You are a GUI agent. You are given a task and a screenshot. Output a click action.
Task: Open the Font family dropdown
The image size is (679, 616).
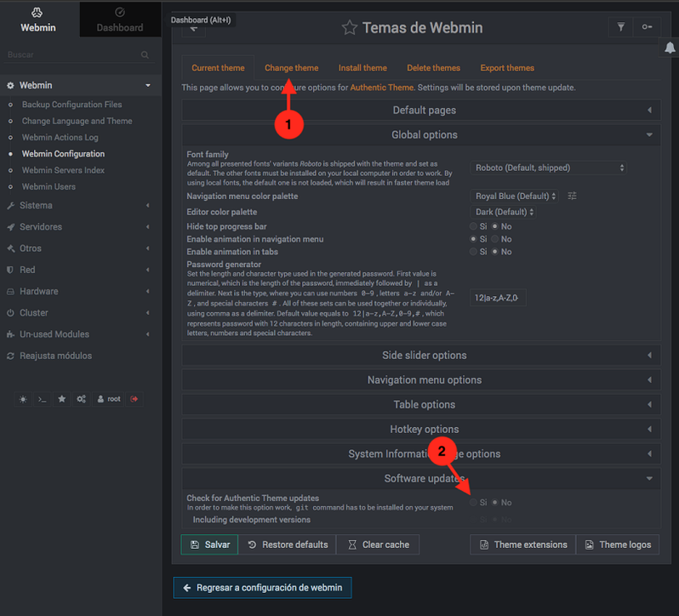click(x=548, y=168)
